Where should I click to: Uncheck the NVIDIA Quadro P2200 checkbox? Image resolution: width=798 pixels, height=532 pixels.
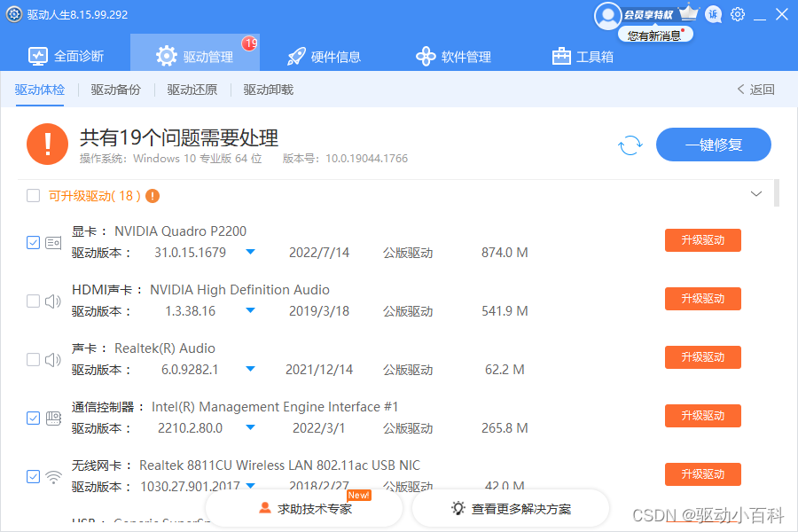[x=33, y=242]
